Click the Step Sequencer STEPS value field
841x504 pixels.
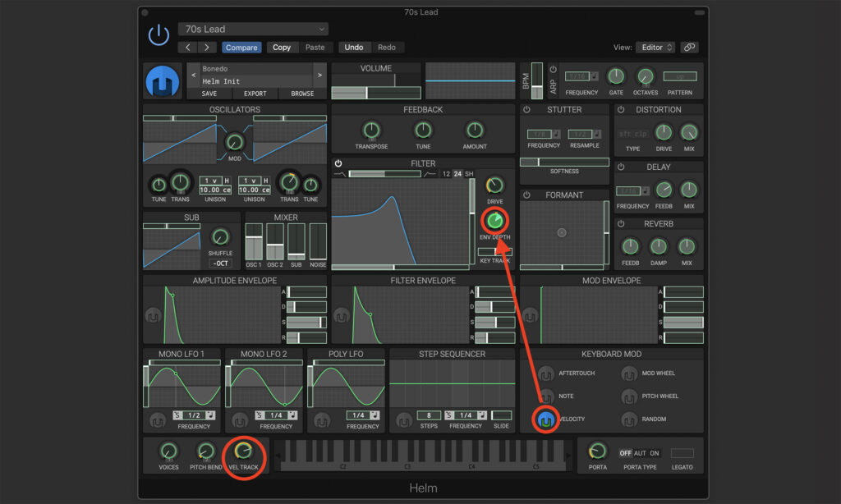pyautogui.click(x=429, y=415)
